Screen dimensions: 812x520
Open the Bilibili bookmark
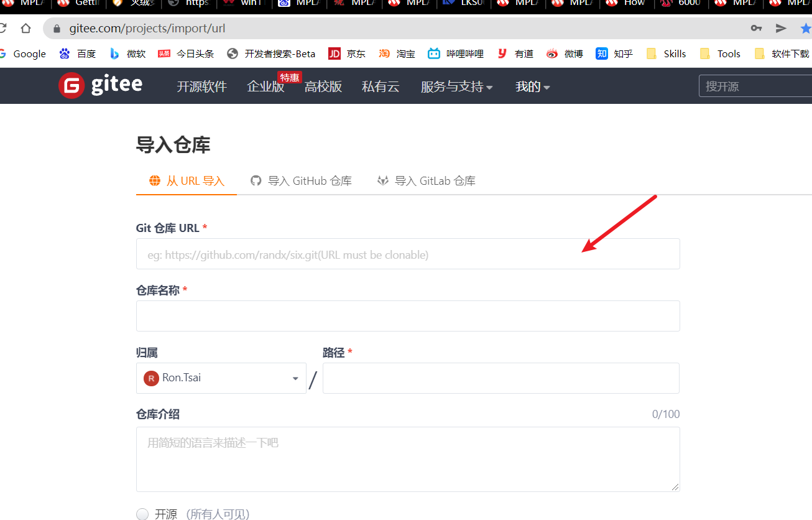pos(456,54)
